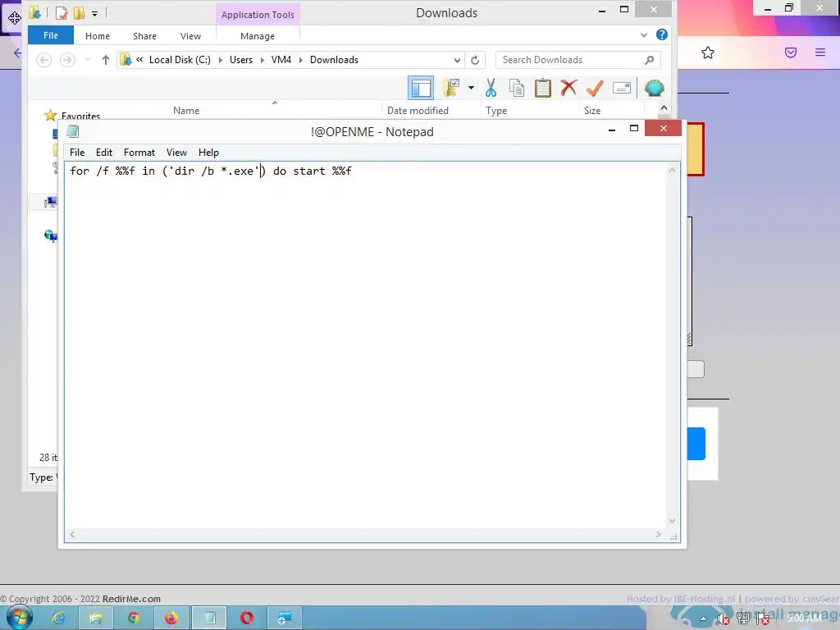Screen dimensions: 840x630
Task: Click the orange checkmark Properties icon
Action: coord(595,88)
